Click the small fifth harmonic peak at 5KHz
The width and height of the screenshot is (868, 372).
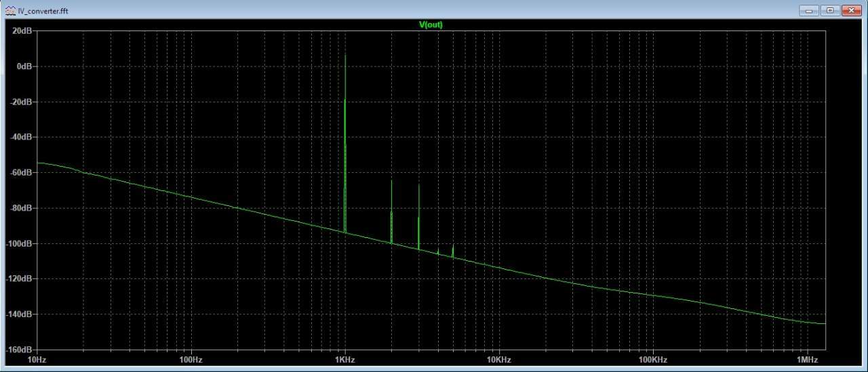(453, 251)
